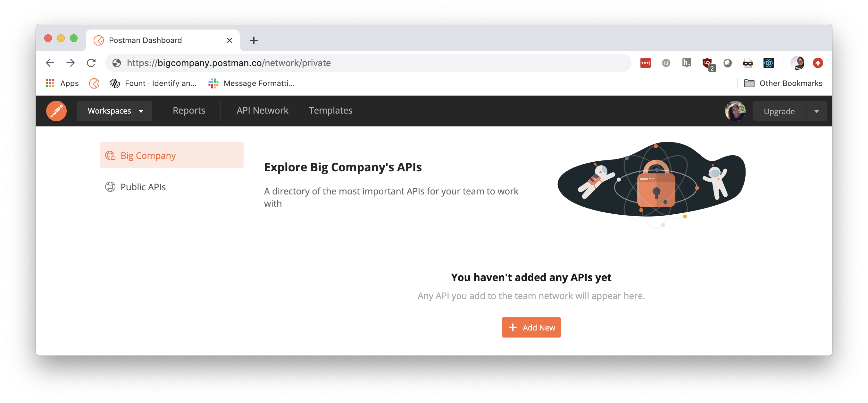Image resolution: width=868 pixels, height=403 pixels.
Task: Reload the current page
Action: pyautogui.click(x=91, y=63)
